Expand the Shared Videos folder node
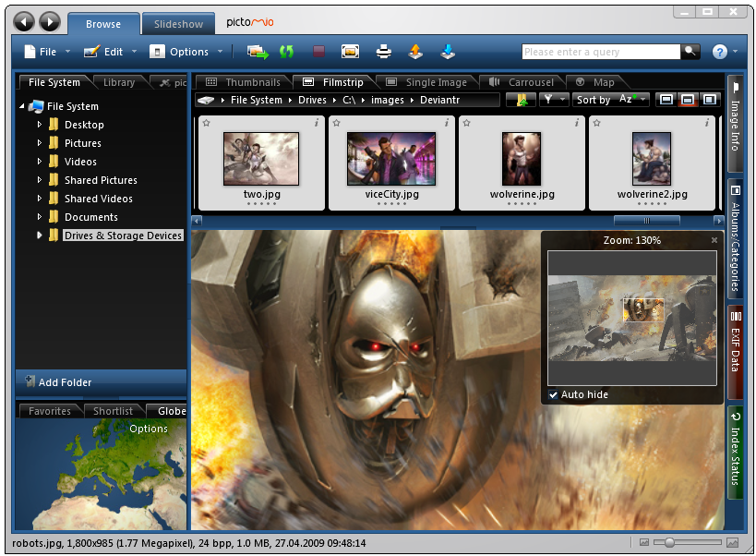Screen dimensions: 756x556 point(40,199)
